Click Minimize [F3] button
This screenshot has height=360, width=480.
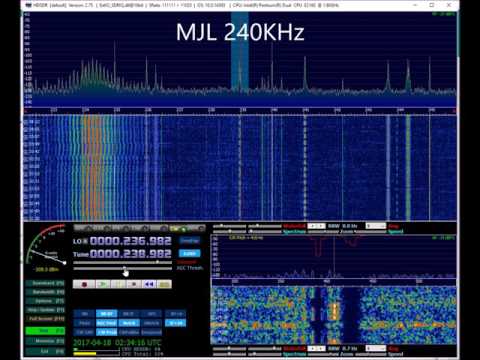[x=45, y=341]
